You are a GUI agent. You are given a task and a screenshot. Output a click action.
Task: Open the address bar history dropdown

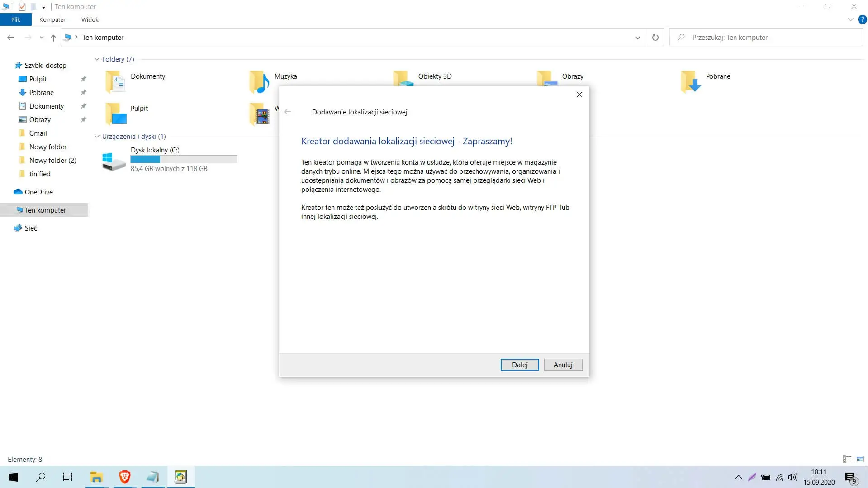tap(637, 38)
